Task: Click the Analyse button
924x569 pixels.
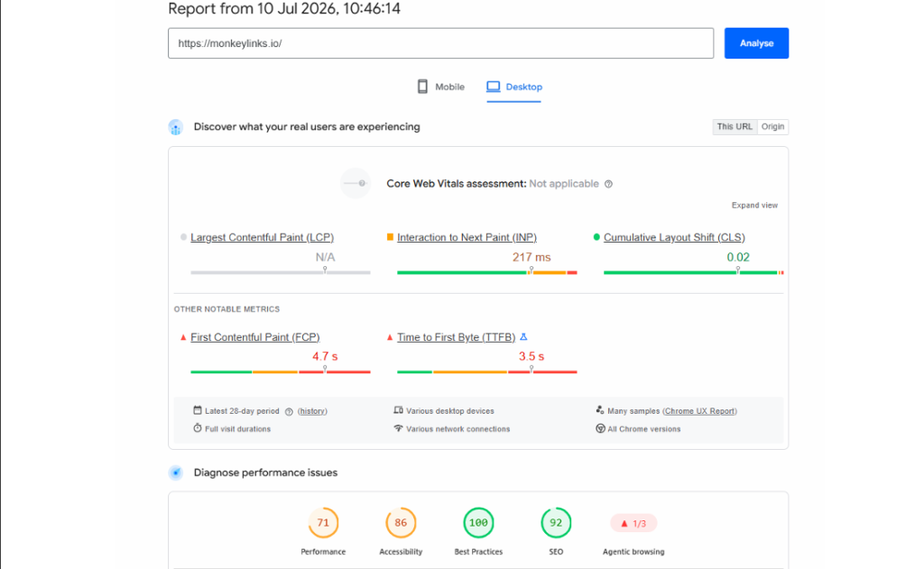Action: [756, 43]
